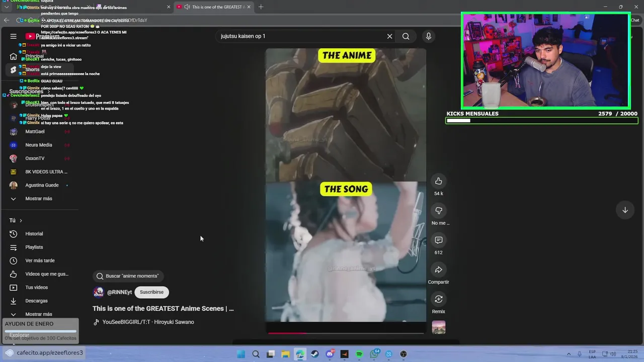Click the webcam overlay of streamer
Screen dimensions: 644x362
coord(545,60)
